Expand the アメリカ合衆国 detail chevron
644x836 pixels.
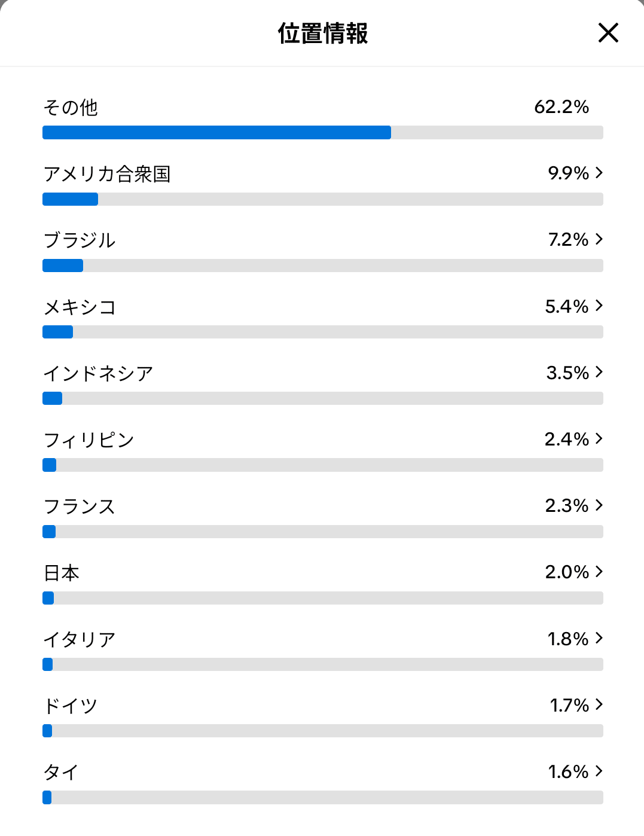[599, 173]
